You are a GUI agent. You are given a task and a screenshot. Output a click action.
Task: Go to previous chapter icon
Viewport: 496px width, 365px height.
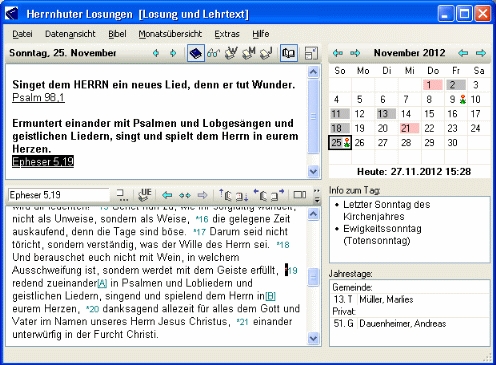[x=226, y=195]
